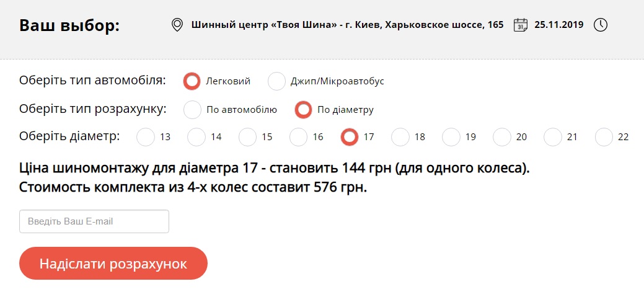Select the Джип/Мікроавтобус vehicle type
Viewport: 644px width, 289px height.
pos(276,81)
